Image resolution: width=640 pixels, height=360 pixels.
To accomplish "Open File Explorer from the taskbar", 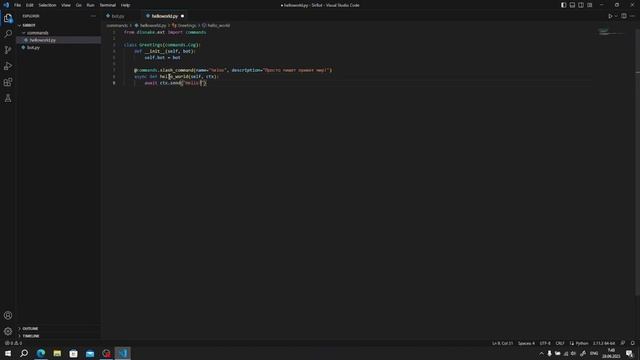I will coord(57,353).
